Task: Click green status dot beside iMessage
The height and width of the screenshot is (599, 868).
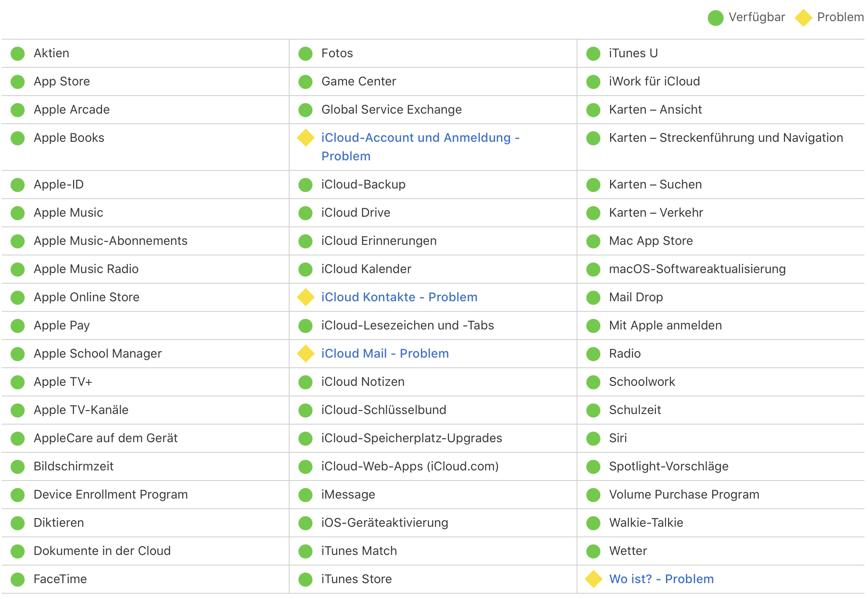Action: (x=305, y=495)
